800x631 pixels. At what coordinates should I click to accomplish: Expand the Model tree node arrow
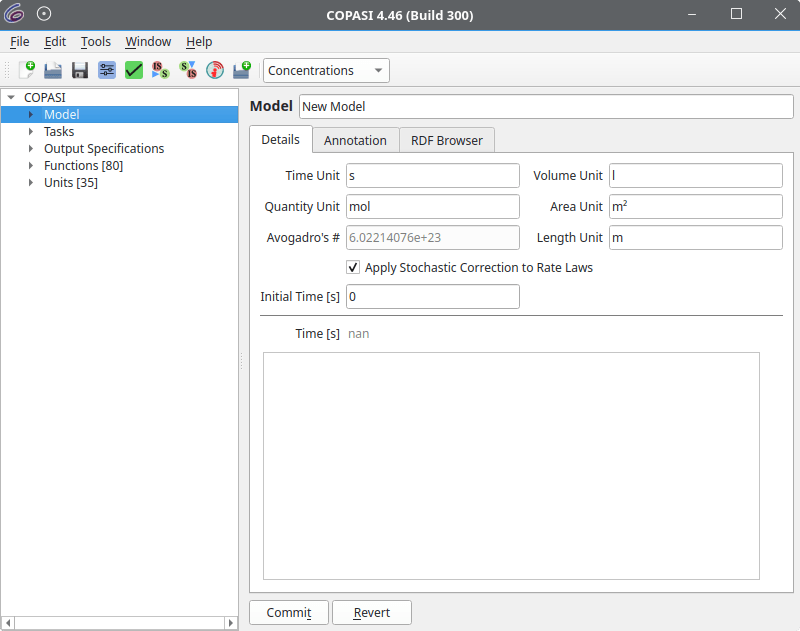click(31, 114)
